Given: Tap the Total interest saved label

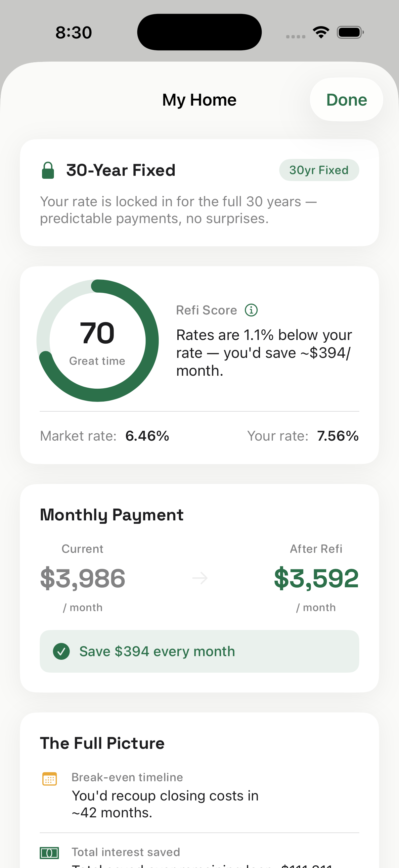Looking at the screenshot, I should 126,852.
